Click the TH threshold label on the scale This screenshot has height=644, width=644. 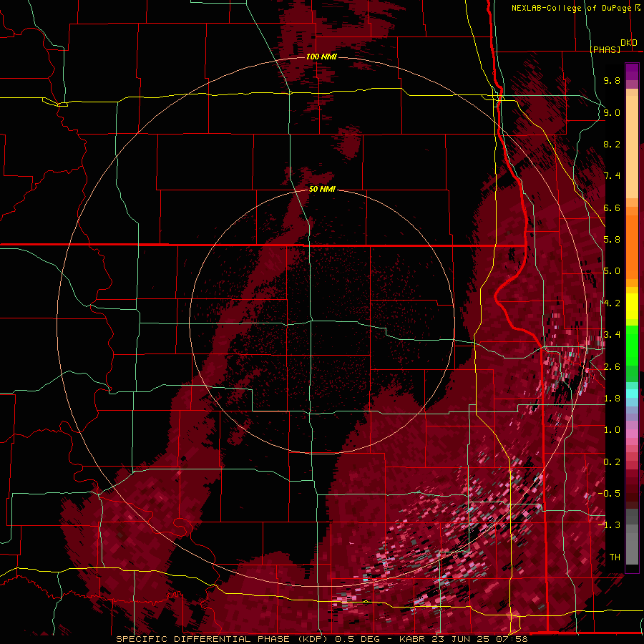(615, 557)
